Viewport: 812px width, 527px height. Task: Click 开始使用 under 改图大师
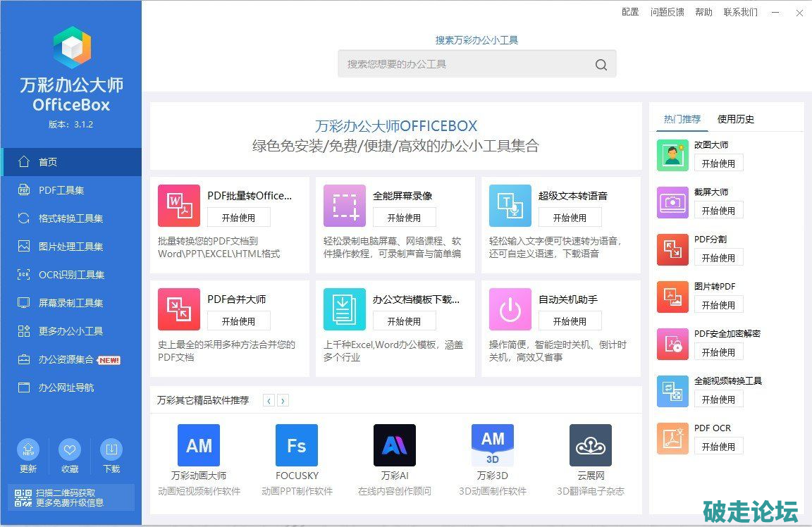point(718,163)
